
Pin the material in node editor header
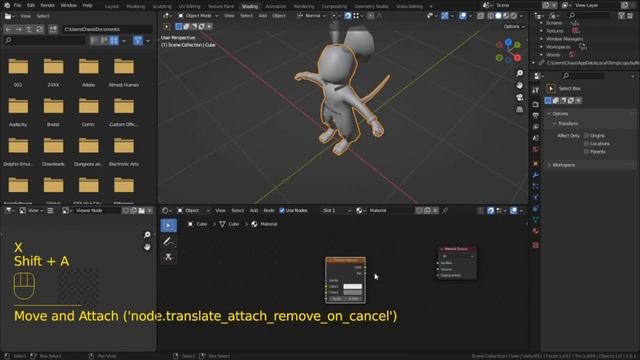(445, 211)
